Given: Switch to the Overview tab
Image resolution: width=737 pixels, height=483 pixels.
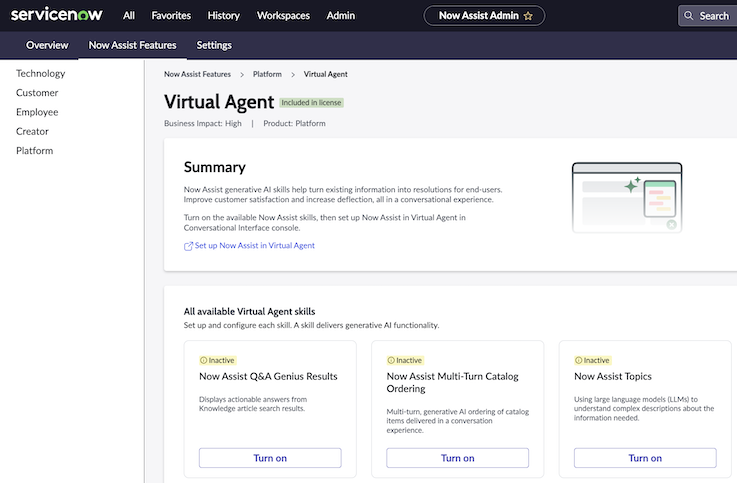Looking at the screenshot, I should pyautogui.click(x=47, y=45).
